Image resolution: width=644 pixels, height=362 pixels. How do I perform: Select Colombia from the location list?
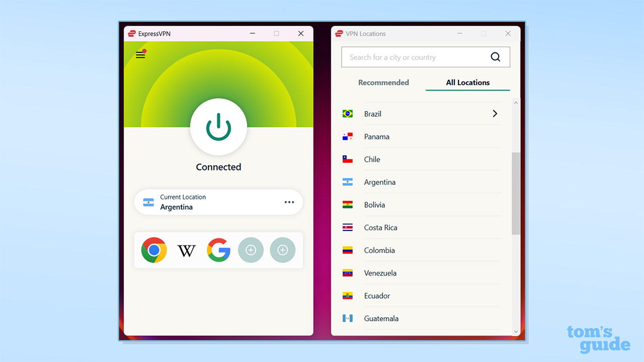(422, 250)
